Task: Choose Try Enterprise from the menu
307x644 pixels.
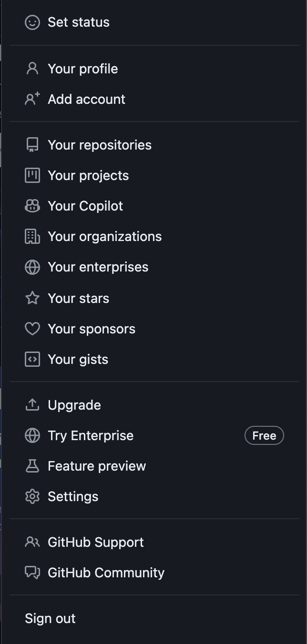Action: [91, 436]
